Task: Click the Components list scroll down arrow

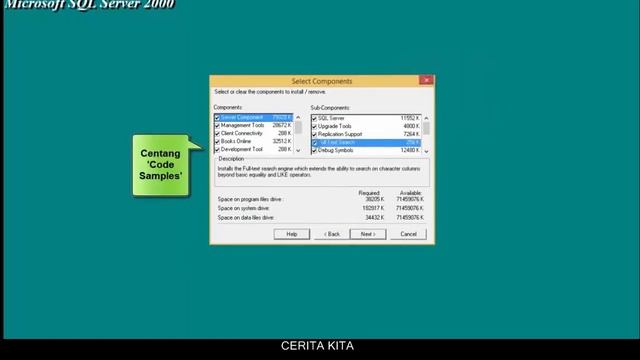Action: 298,151
